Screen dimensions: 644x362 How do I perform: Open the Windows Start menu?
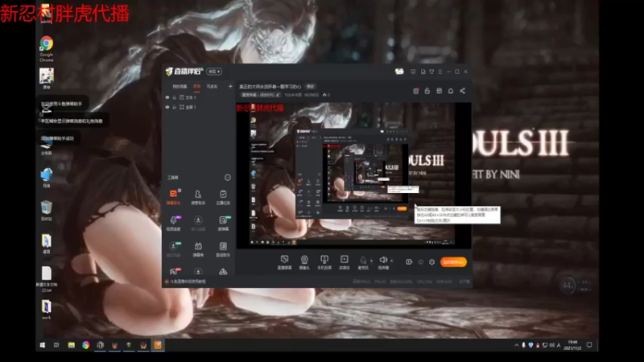click(43, 345)
